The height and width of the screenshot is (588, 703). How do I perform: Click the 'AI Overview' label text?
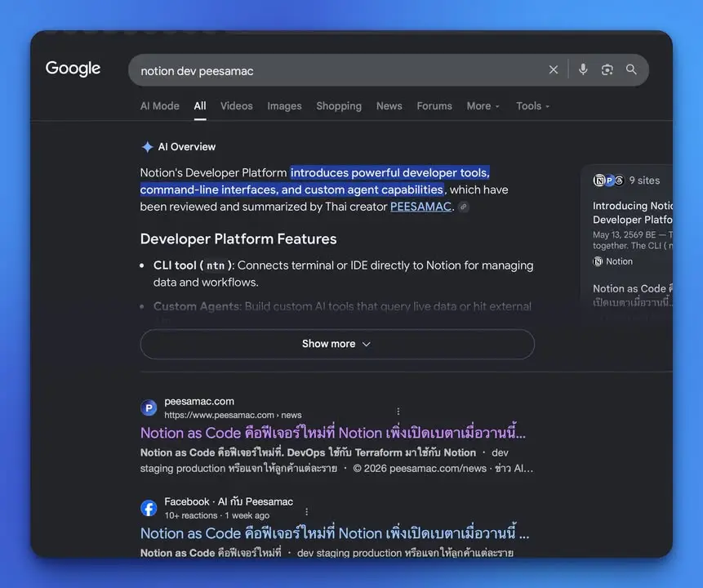tap(186, 147)
